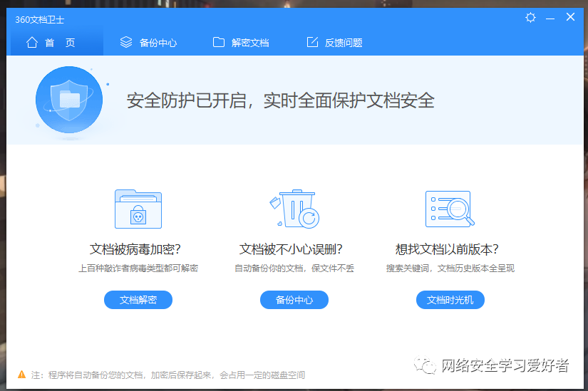Open settings via the gear icon
588x391 pixels.
pos(530,18)
